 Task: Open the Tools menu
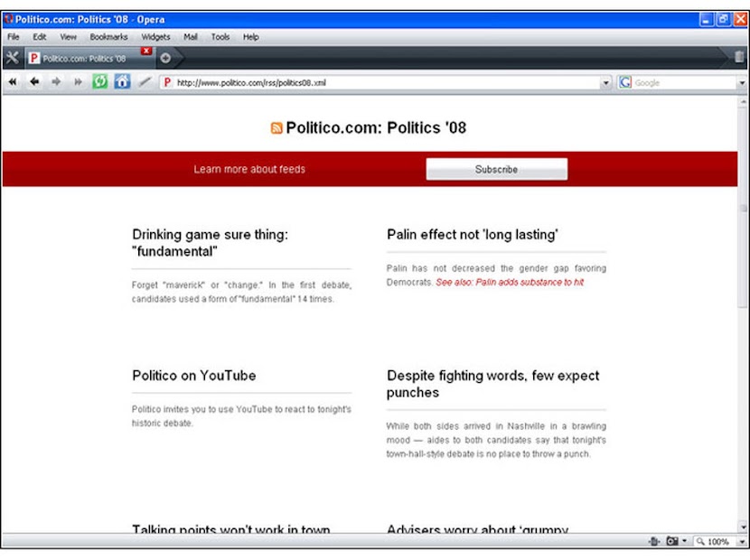[220, 37]
